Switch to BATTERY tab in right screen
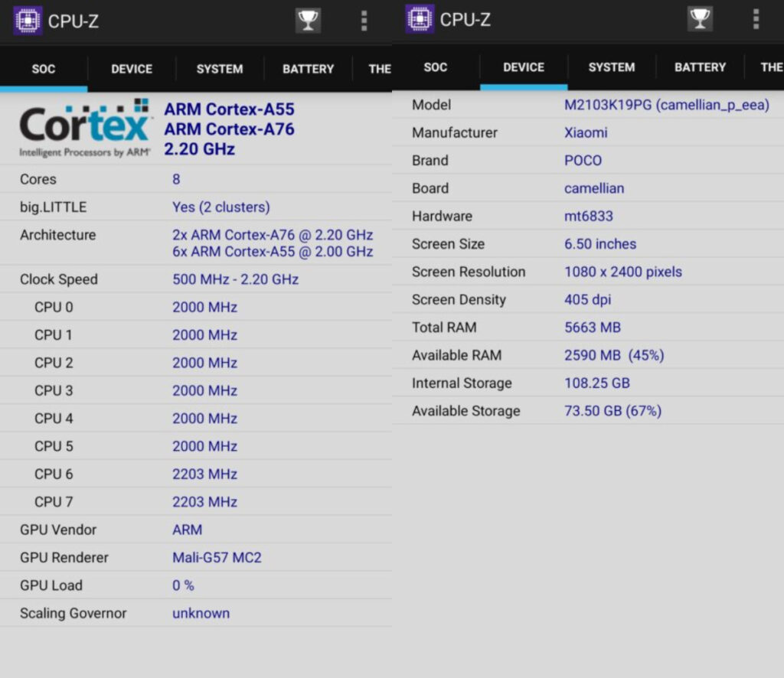 [700, 67]
